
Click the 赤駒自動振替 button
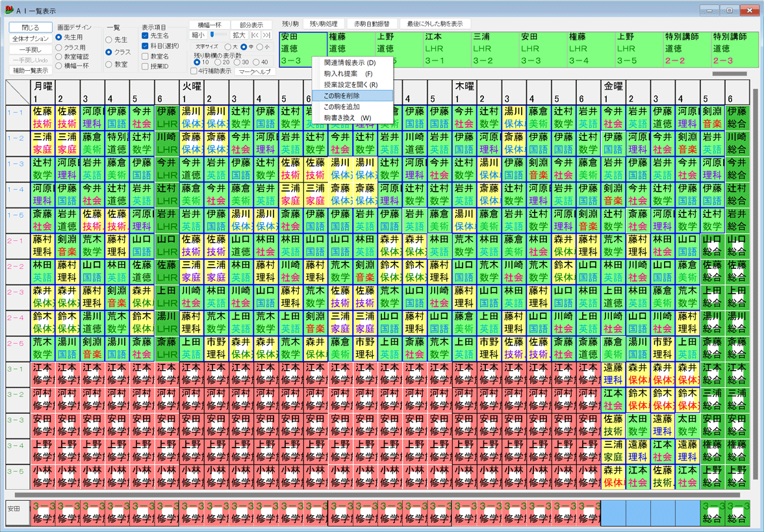[372, 23]
